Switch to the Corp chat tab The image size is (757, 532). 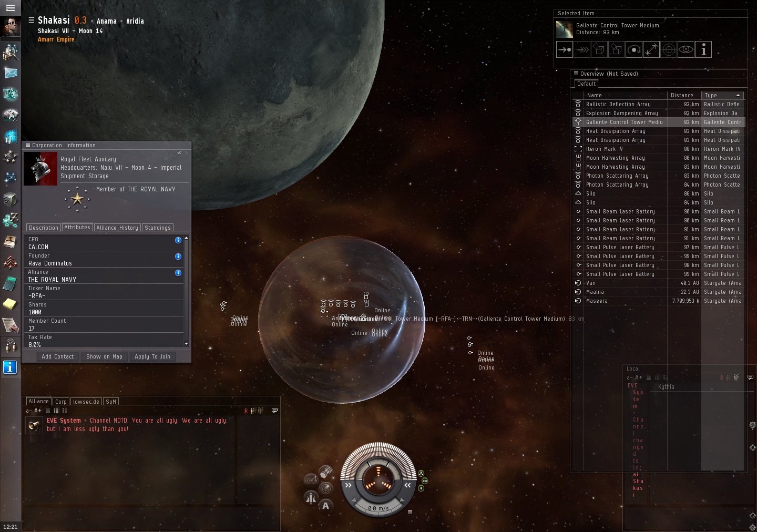[61, 402]
